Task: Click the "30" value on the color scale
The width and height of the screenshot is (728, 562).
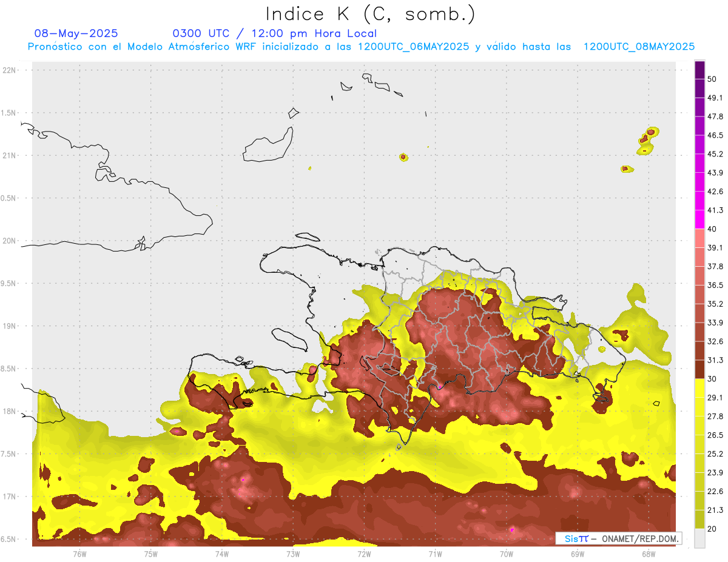Action: [x=712, y=379]
